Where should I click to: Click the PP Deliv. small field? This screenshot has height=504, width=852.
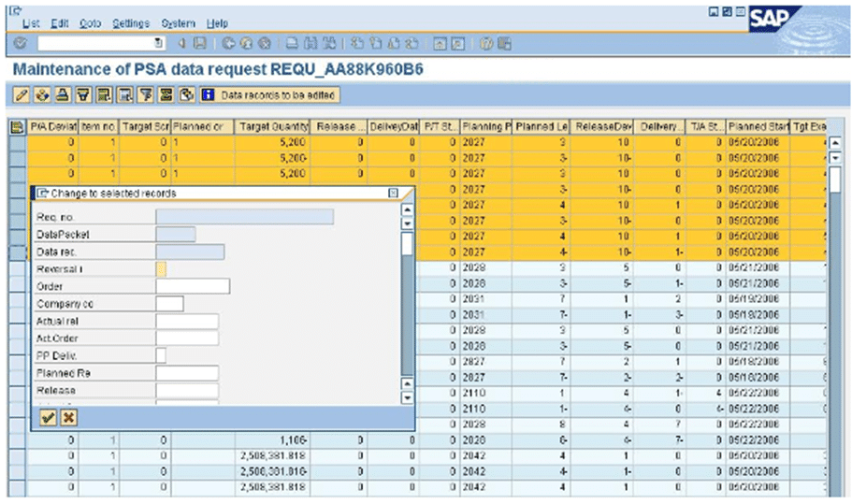(161, 355)
